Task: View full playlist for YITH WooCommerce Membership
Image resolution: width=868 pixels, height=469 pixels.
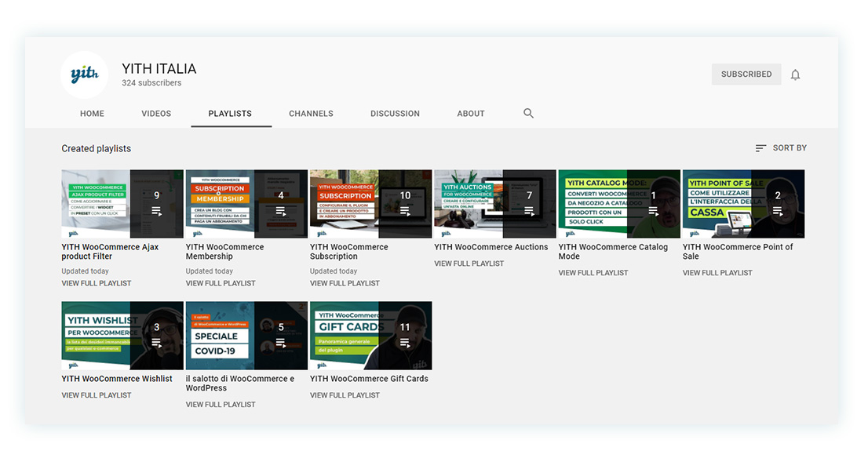Action: coord(221,283)
